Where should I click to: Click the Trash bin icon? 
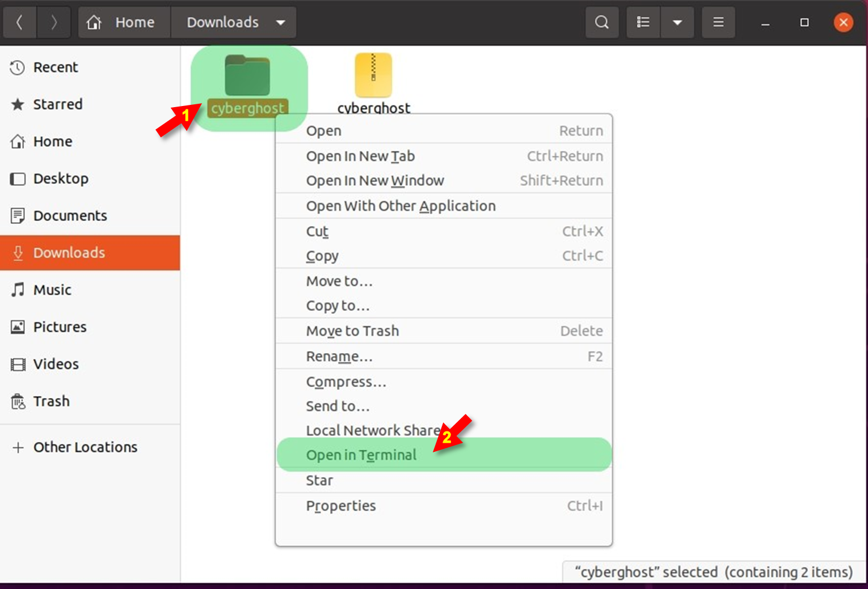tap(18, 401)
